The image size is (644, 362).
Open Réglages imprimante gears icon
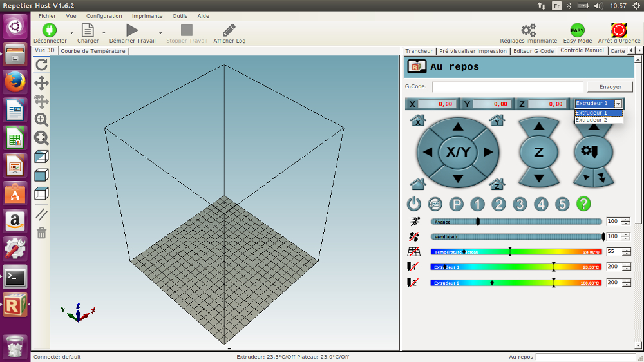click(x=528, y=30)
